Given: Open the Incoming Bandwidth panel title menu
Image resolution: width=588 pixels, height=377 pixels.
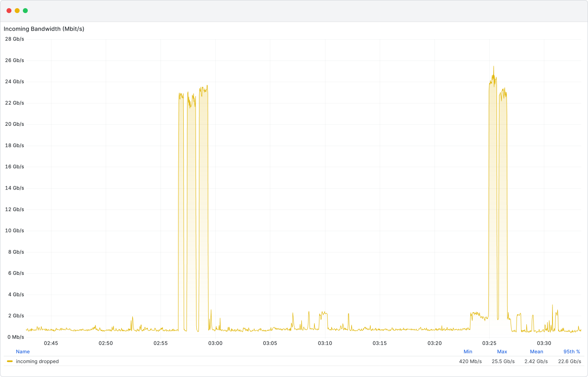Looking at the screenshot, I should point(44,29).
